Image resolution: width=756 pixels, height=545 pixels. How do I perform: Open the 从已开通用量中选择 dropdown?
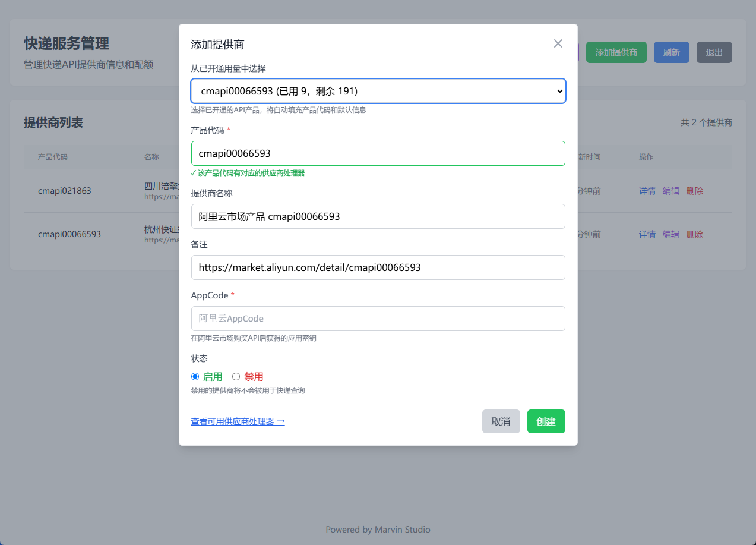(x=378, y=91)
